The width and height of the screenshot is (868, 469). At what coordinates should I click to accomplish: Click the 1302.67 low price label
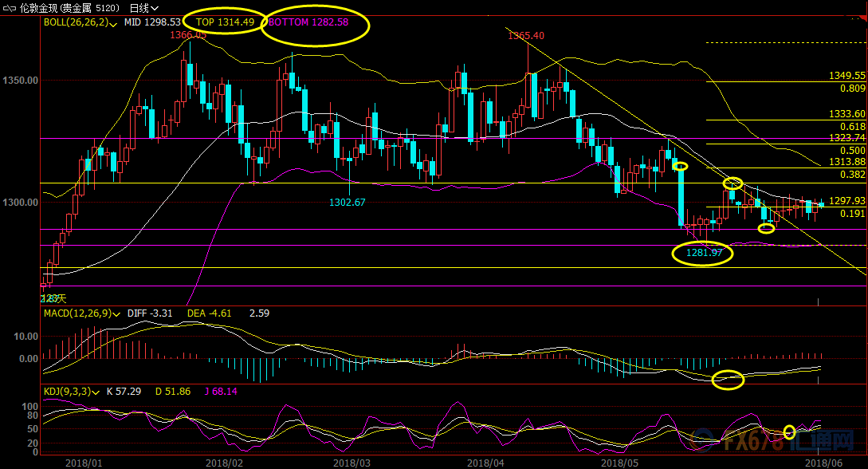[347, 202]
